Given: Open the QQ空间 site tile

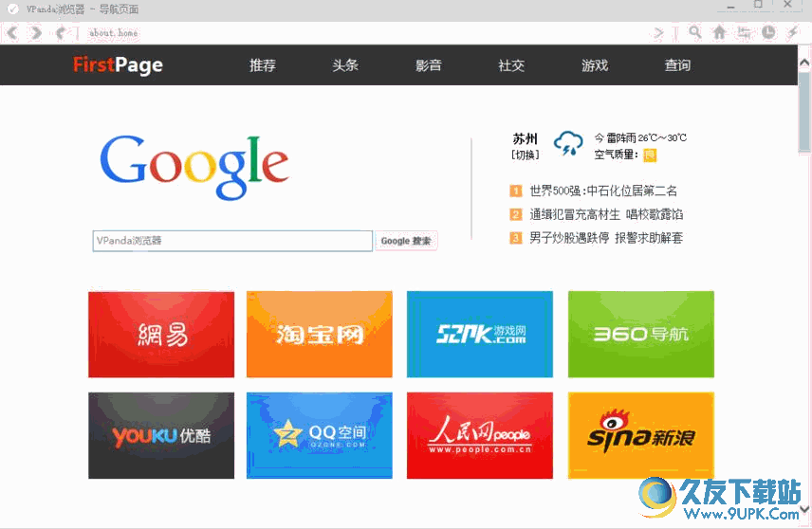Looking at the screenshot, I should click(x=320, y=435).
